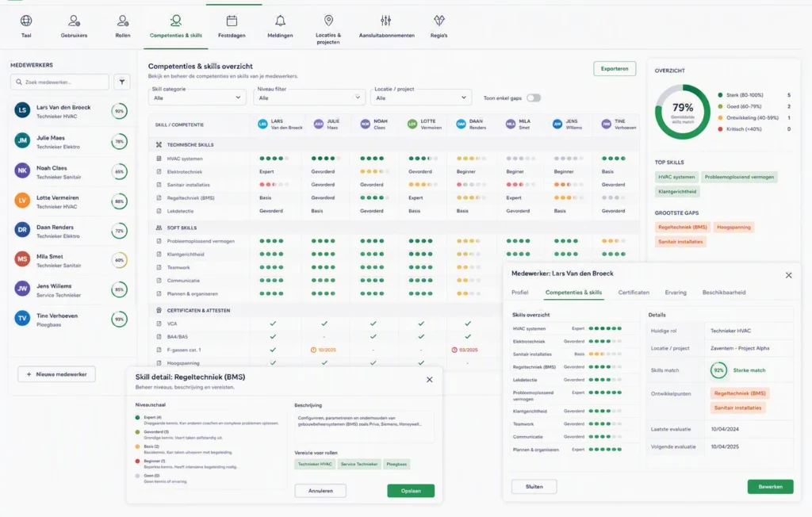Open the Regio's icon
812x517 pixels.
[x=439, y=21]
